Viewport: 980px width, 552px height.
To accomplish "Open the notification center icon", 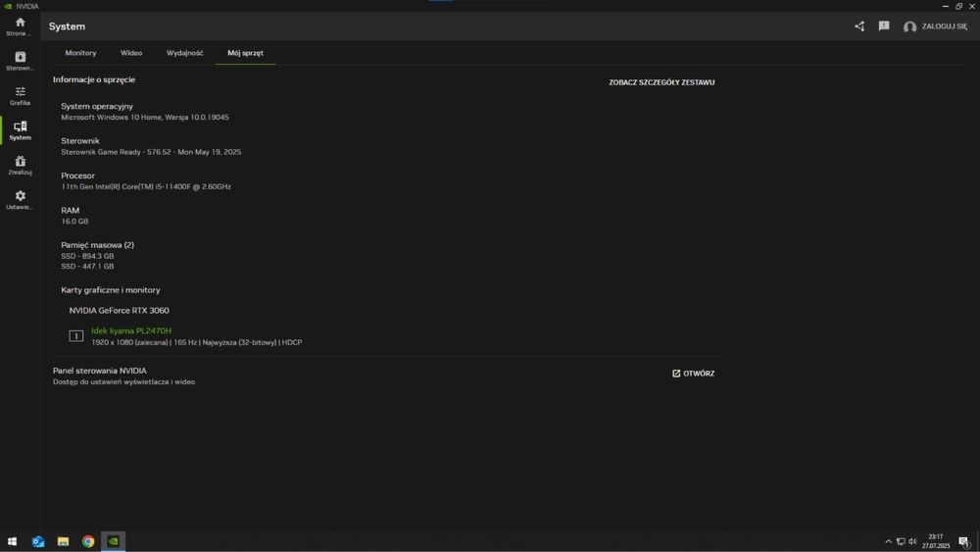I will click(x=964, y=541).
